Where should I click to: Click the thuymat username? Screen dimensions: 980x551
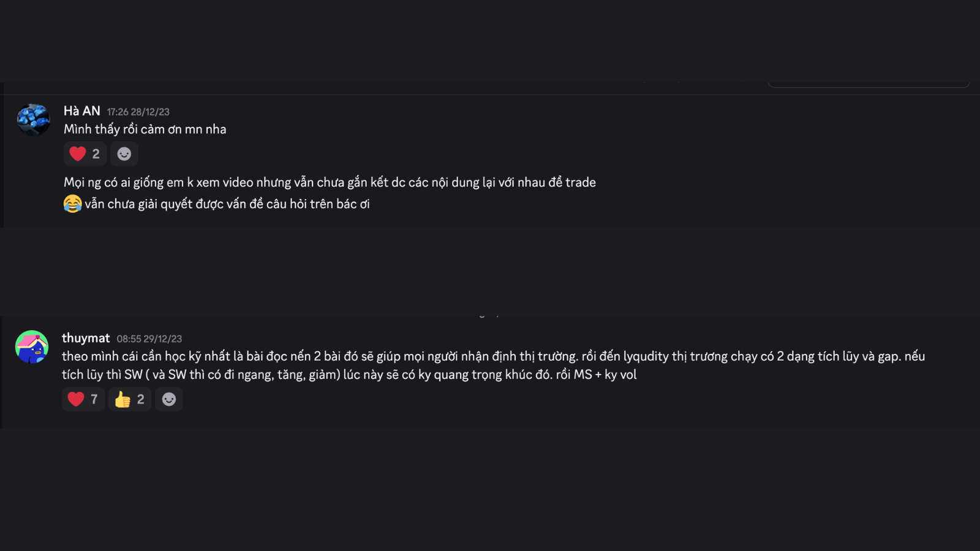86,338
